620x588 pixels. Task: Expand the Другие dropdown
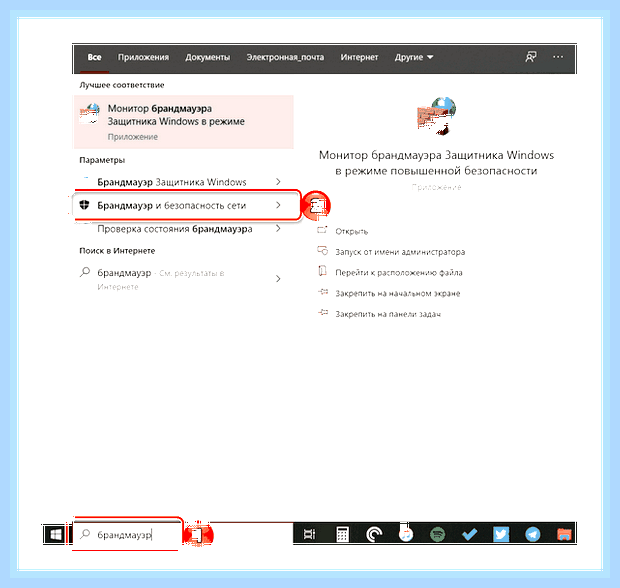[414, 57]
